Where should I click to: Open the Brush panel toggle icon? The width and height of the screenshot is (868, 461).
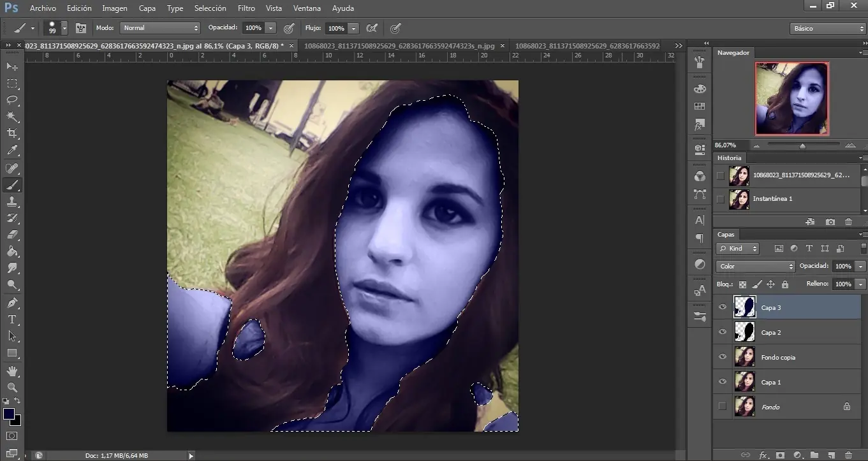tap(80, 28)
